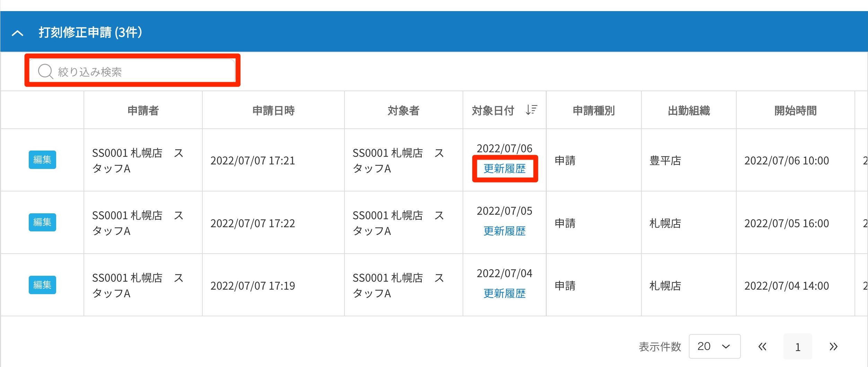Open 更新履歴 link for 2022/07/06
The image size is (868, 367).
505,169
